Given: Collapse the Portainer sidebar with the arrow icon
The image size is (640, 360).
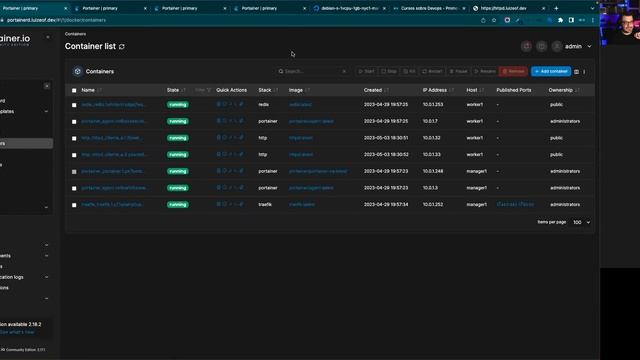Looking at the screenshot, I should (x=48, y=37).
